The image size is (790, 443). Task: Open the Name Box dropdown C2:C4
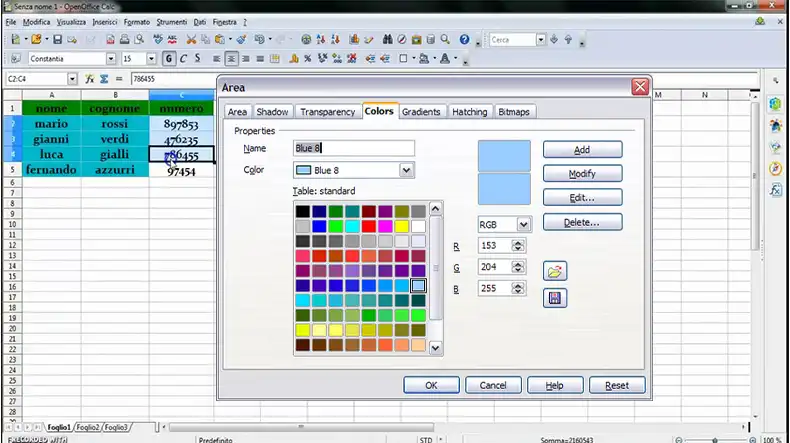click(x=72, y=79)
